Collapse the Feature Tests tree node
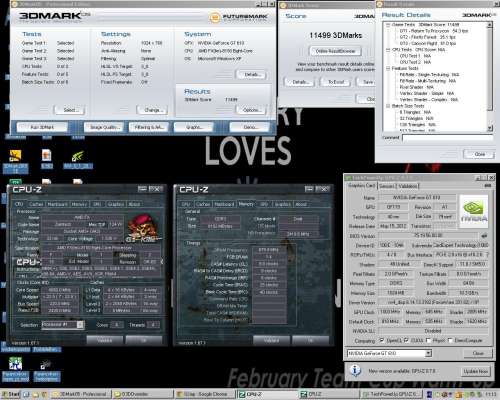Screen dimensions: 500x400 pos(388,68)
